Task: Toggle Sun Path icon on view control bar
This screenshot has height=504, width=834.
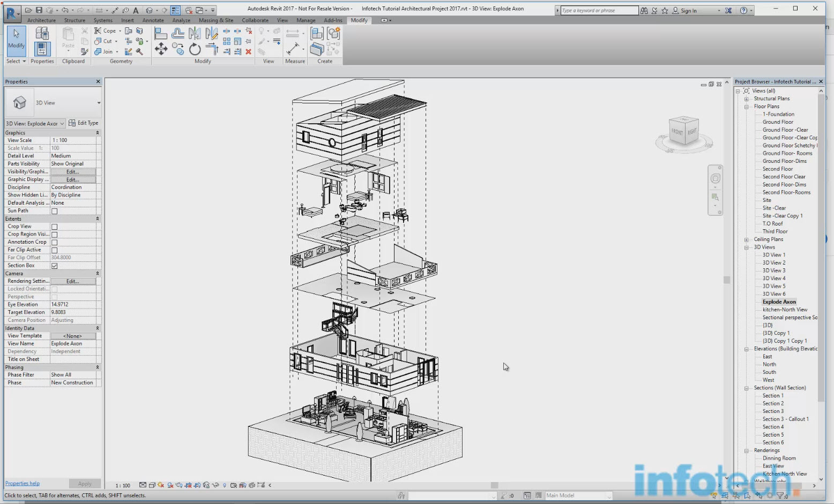Action: (x=161, y=485)
